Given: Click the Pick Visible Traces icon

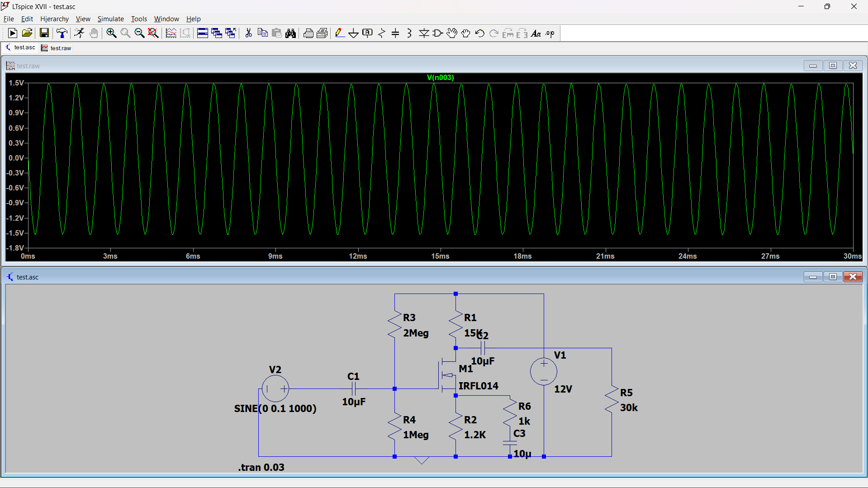Looking at the screenshot, I should coord(171,33).
